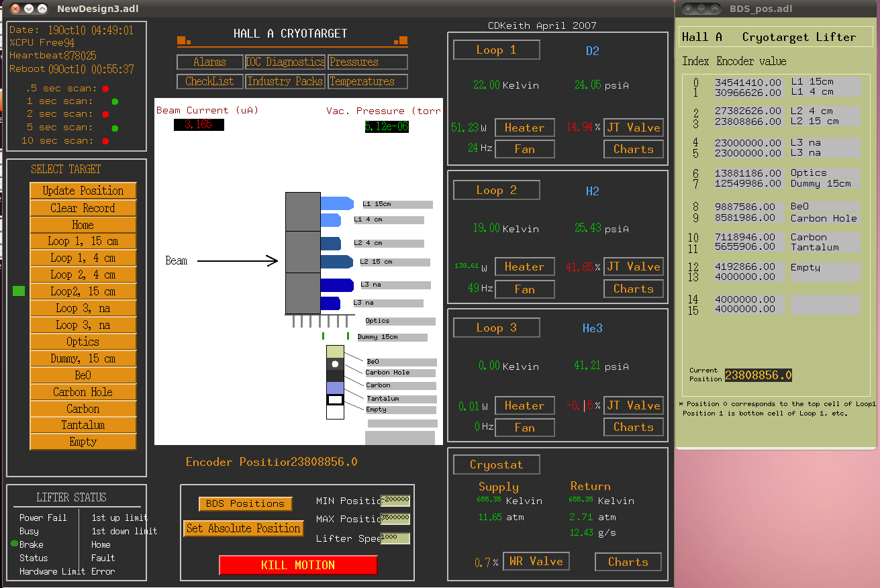The width and height of the screenshot is (880, 588).
Task: Open the Temperatures screen
Action: [x=368, y=81]
